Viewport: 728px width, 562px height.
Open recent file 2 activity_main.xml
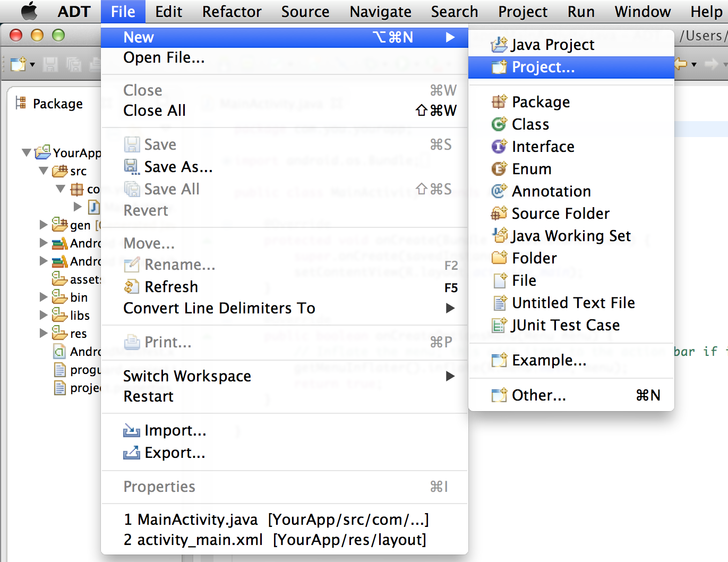point(285,540)
